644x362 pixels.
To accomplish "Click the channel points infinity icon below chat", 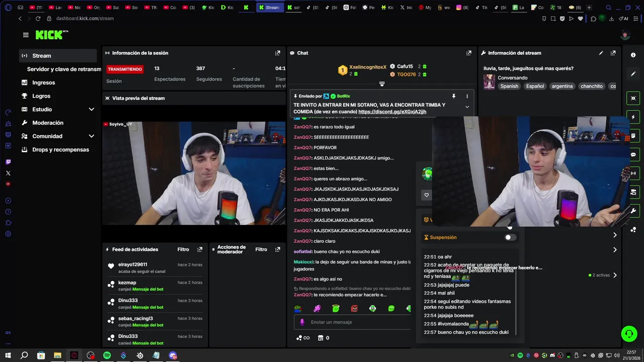I will (x=303, y=338).
